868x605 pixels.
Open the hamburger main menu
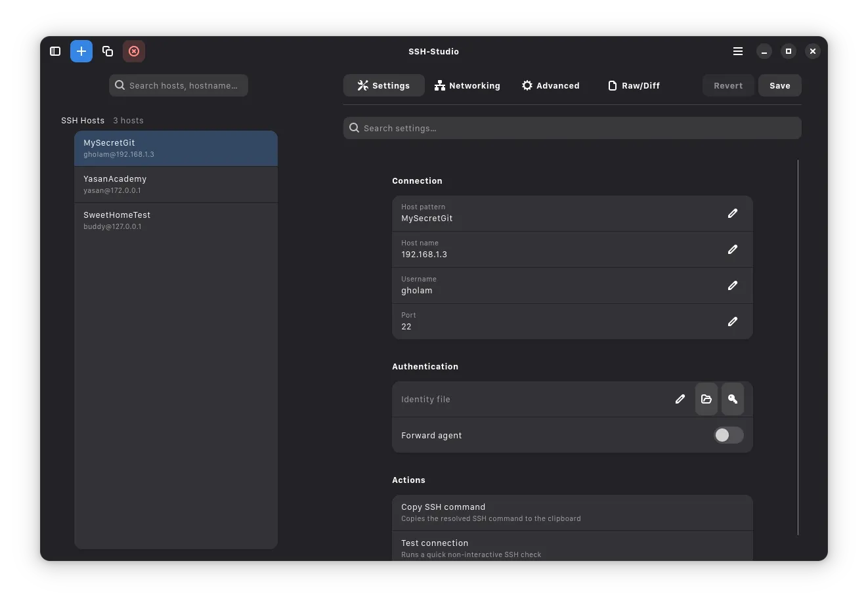738,51
